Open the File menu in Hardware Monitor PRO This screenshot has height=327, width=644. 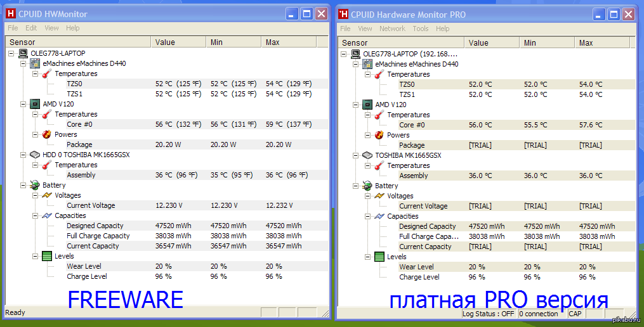coord(345,29)
